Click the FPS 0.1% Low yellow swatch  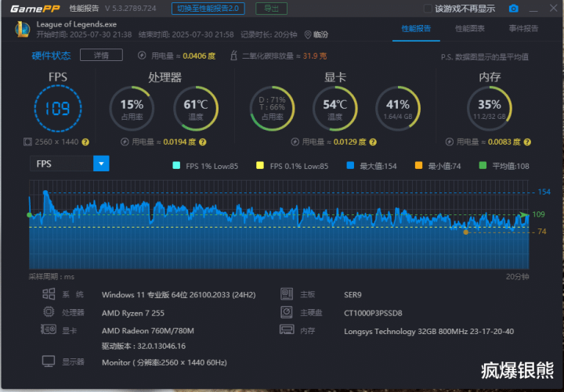(260, 165)
